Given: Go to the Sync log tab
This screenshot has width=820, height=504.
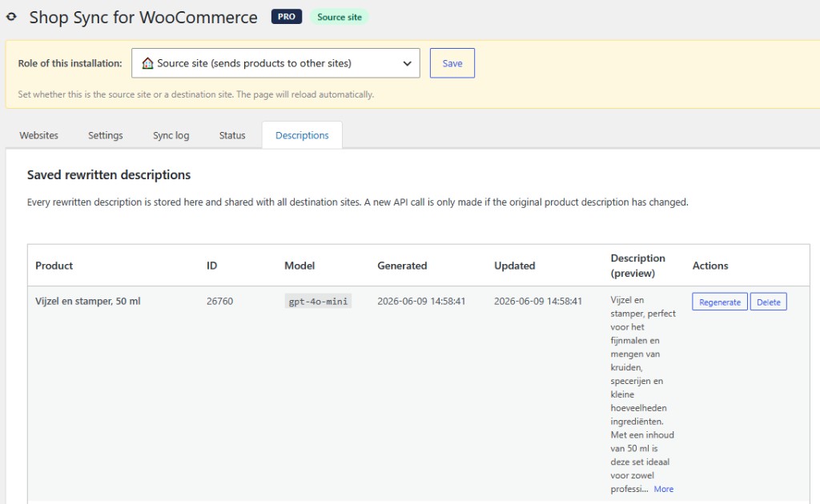Looking at the screenshot, I should click(x=171, y=135).
